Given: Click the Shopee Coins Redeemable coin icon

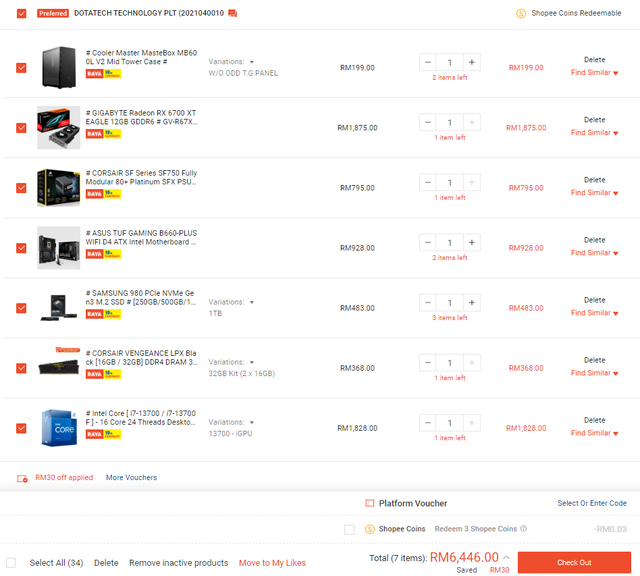Looking at the screenshot, I should 521,13.
